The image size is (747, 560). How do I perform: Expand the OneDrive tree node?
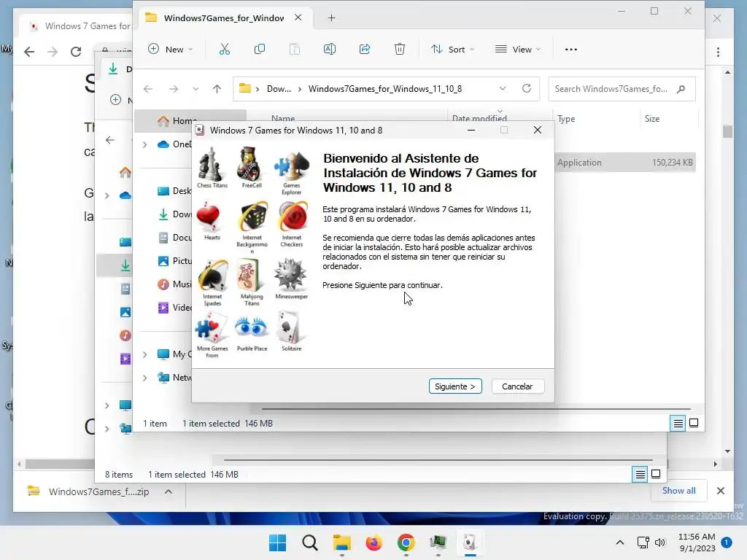[145, 144]
